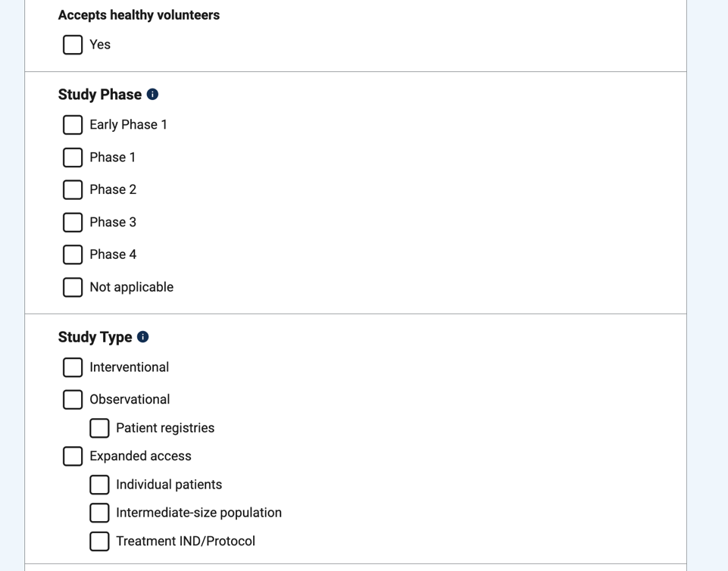Image resolution: width=728 pixels, height=571 pixels.
Task: Toggle the Phase 4 checkbox
Action: point(73,254)
